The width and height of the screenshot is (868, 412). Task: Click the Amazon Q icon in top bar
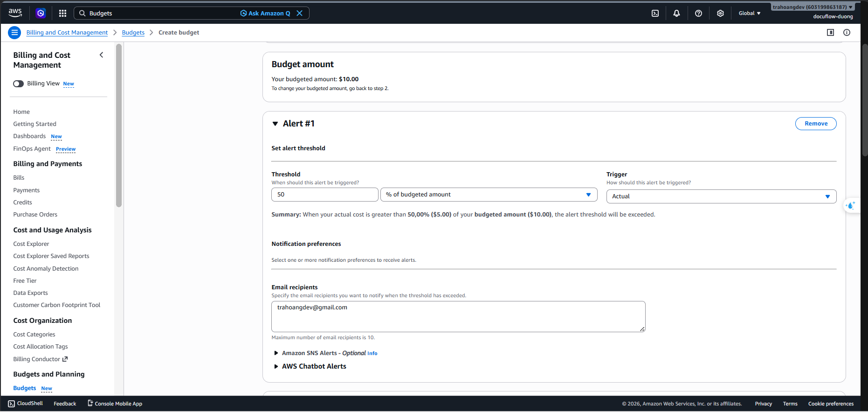click(41, 13)
